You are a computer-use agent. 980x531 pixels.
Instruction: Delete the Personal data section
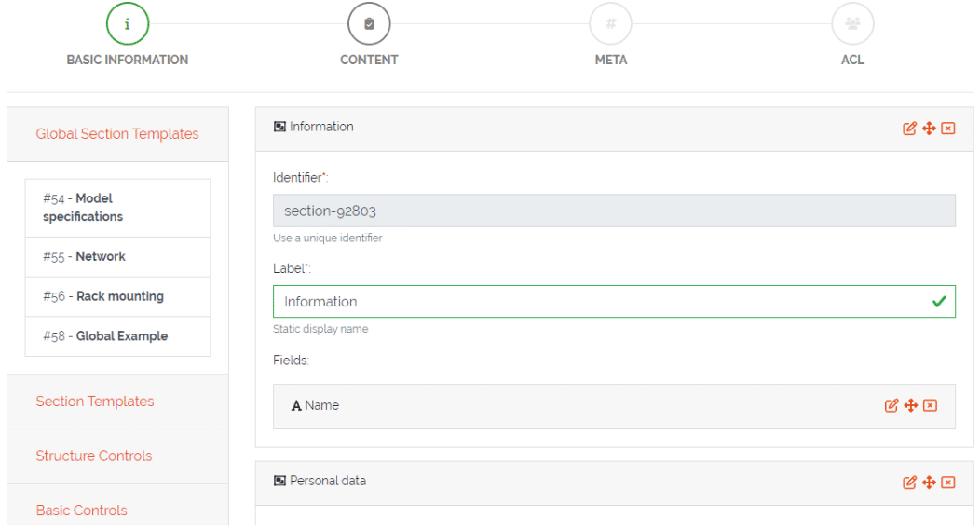click(948, 483)
